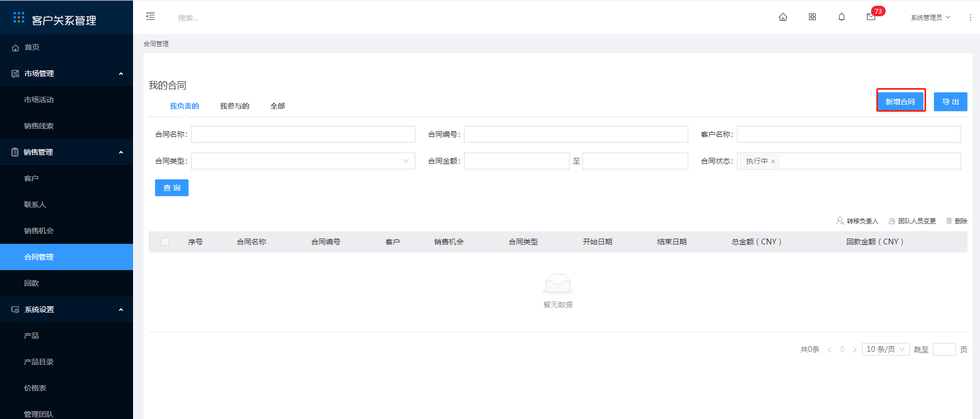Image resolution: width=980 pixels, height=419 pixels.
Task: Click the 转移负责人 link text
Action: tap(863, 221)
